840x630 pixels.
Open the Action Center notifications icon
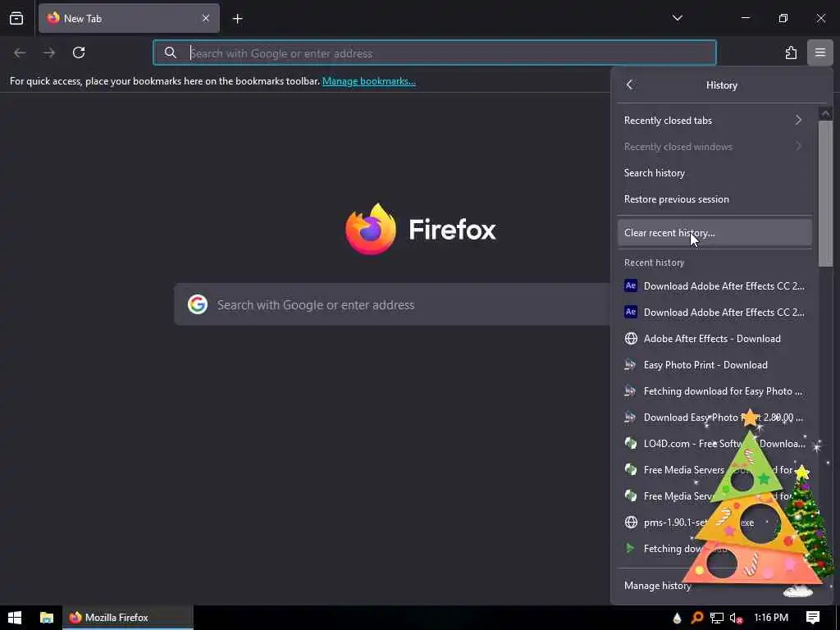812,617
